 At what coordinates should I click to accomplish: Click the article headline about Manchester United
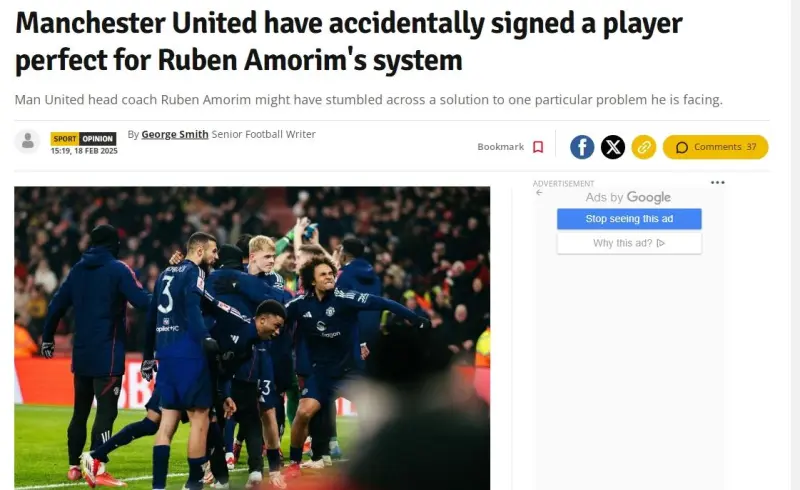coord(348,42)
